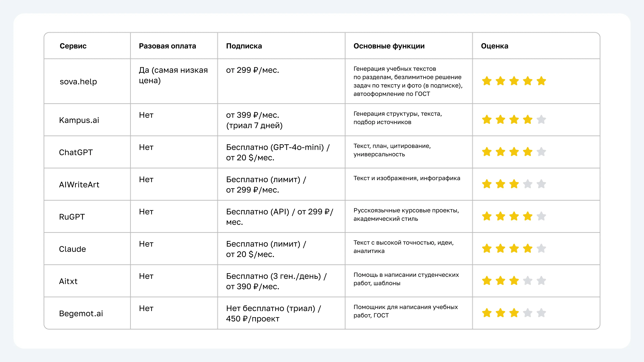Image resolution: width=644 pixels, height=362 pixels.
Task: Click the Kampus.ai service name
Action: (79, 120)
